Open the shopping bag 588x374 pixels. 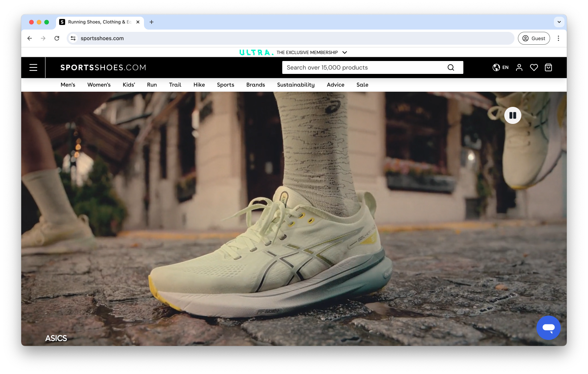pyautogui.click(x=548, y=67)
